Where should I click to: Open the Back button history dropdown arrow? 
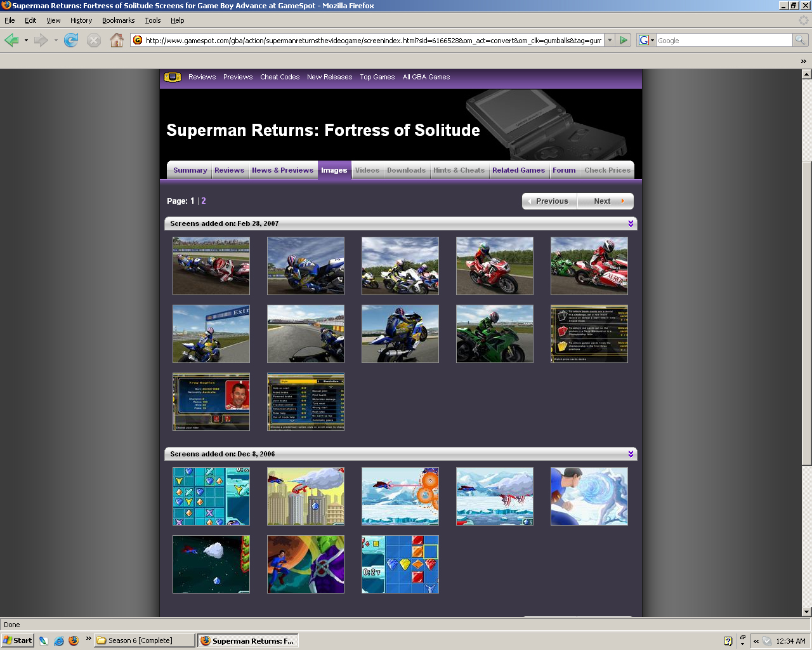[26, 40]
